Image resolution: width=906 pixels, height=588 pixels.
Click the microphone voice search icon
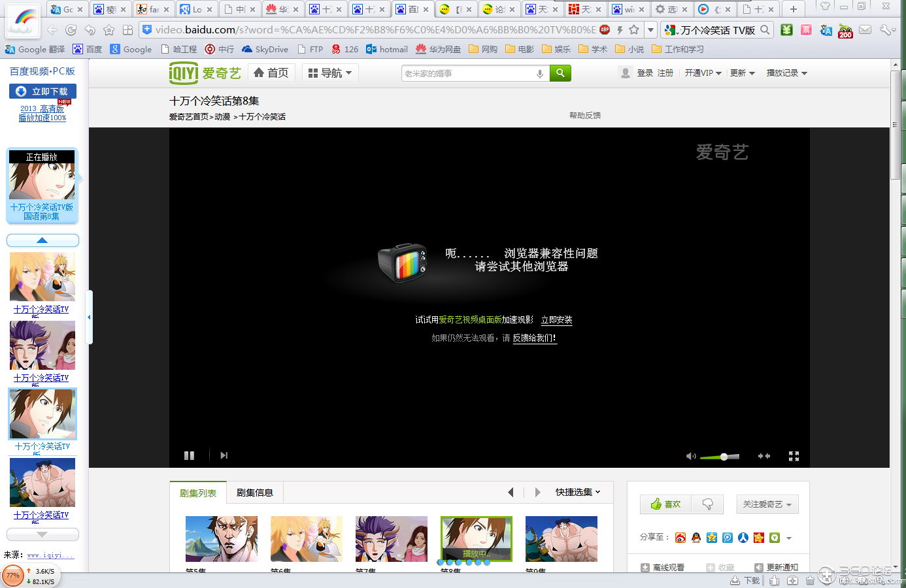[x=540, y=74]
